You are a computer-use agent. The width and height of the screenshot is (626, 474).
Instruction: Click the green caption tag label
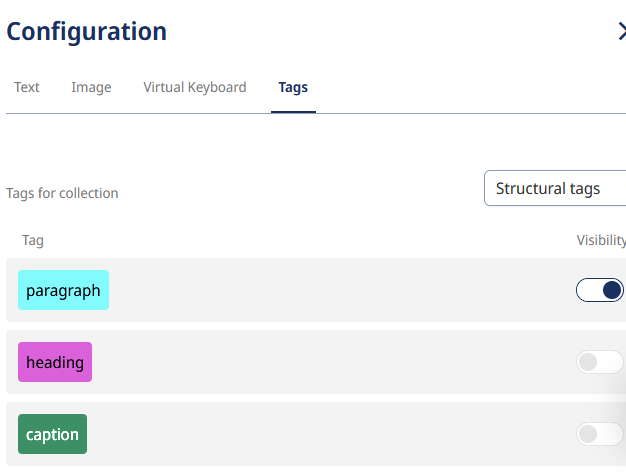pyautogui.click(x=52, y=434)
